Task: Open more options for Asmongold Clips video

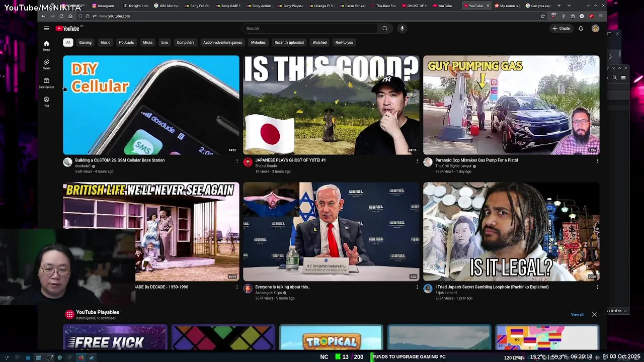Action: (417, 288)
